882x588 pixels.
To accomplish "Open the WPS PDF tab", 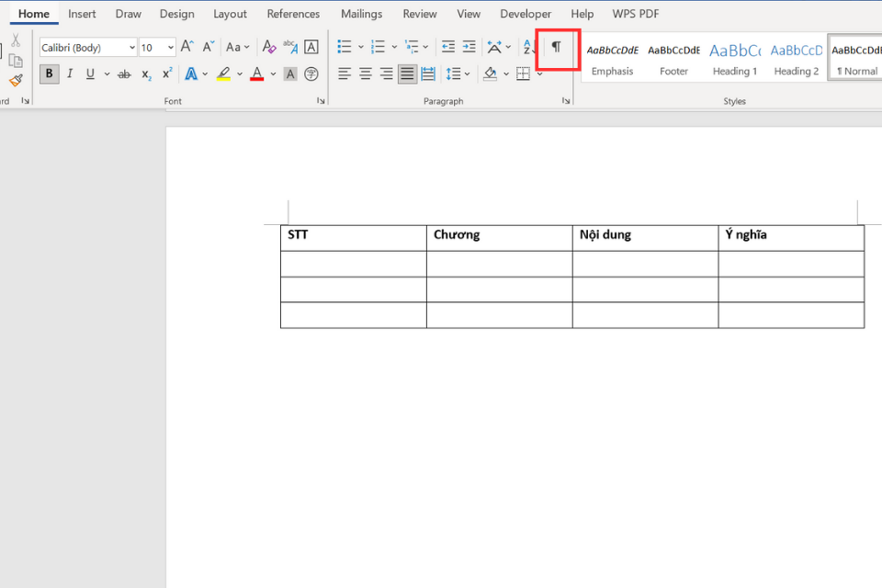I will point(636,14).
